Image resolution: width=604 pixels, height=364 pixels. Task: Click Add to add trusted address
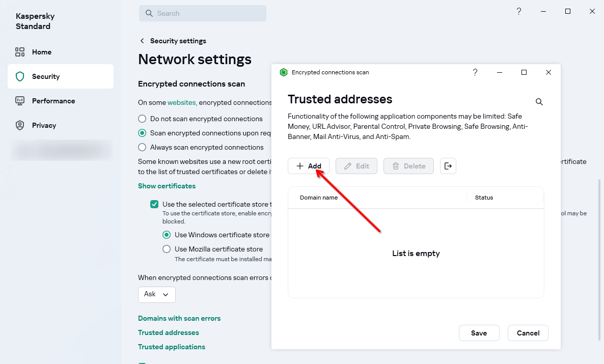309,166
